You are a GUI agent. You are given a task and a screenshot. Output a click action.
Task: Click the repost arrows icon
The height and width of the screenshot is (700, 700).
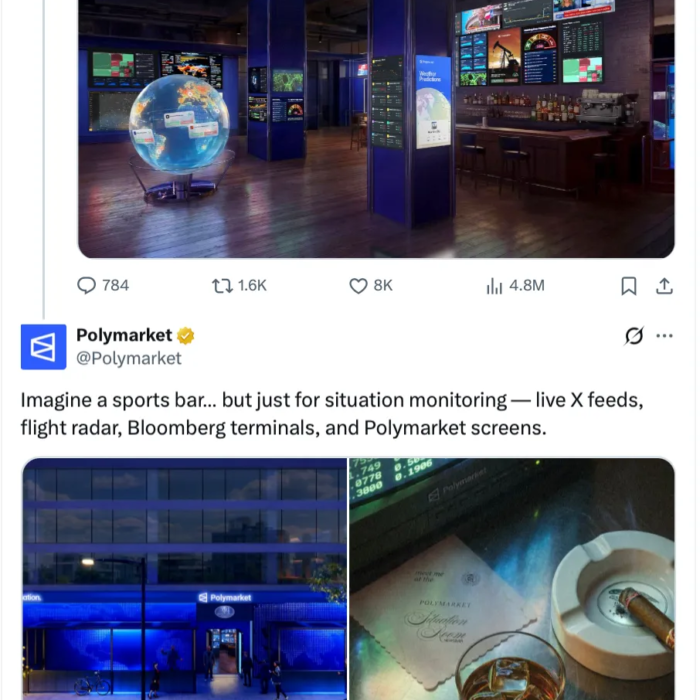tap(222, 286)
